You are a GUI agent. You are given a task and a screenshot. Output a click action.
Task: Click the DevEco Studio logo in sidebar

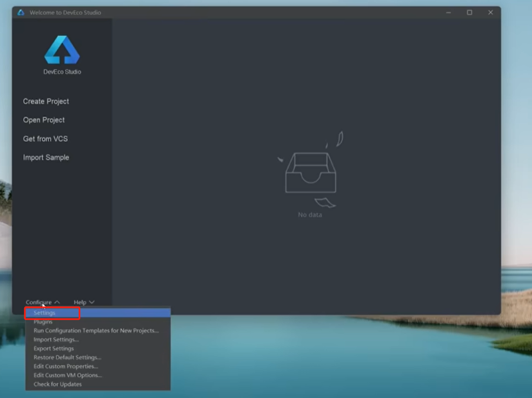click(62, 50)
